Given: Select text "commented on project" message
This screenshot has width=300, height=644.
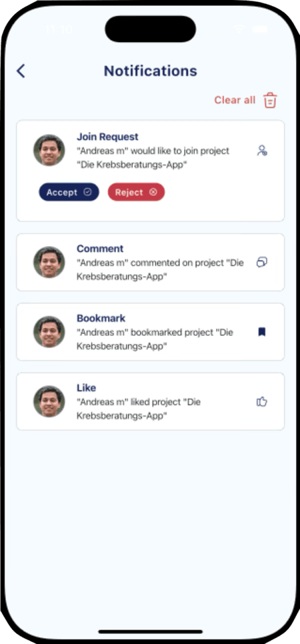Looking at the screenshot, I should (x=176, y=263).
